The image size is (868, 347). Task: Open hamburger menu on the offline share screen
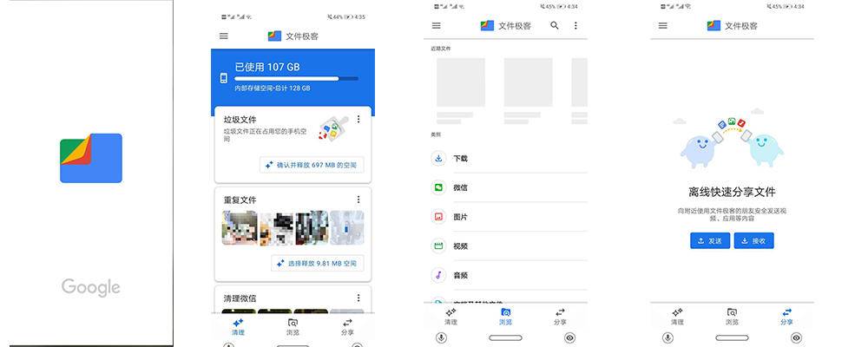(x=662, y=25)
